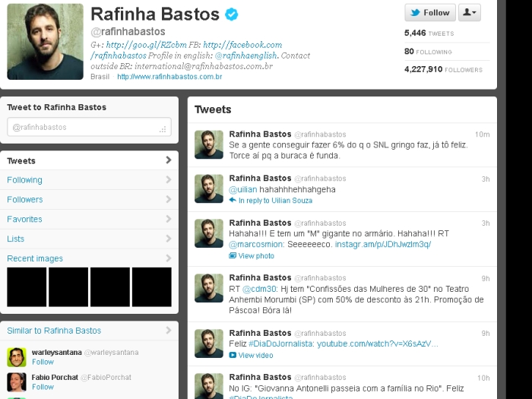This screenshot has width=532, height=399.
Task: Open the @rafinhaenglish profile link
Action: [246, 55]
